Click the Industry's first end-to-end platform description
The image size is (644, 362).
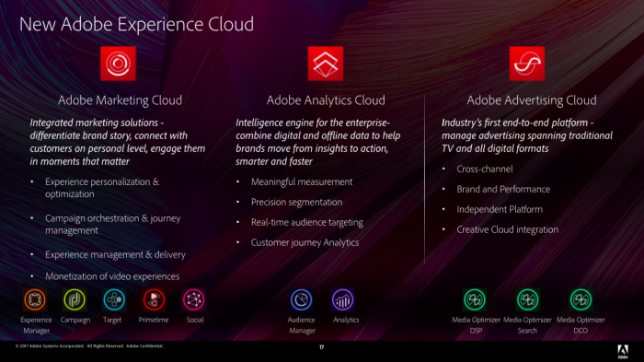pos(527,135)
